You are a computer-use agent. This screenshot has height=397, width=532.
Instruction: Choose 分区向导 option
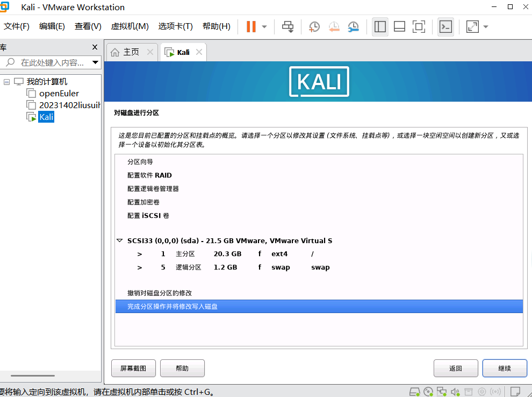[140, 162]
